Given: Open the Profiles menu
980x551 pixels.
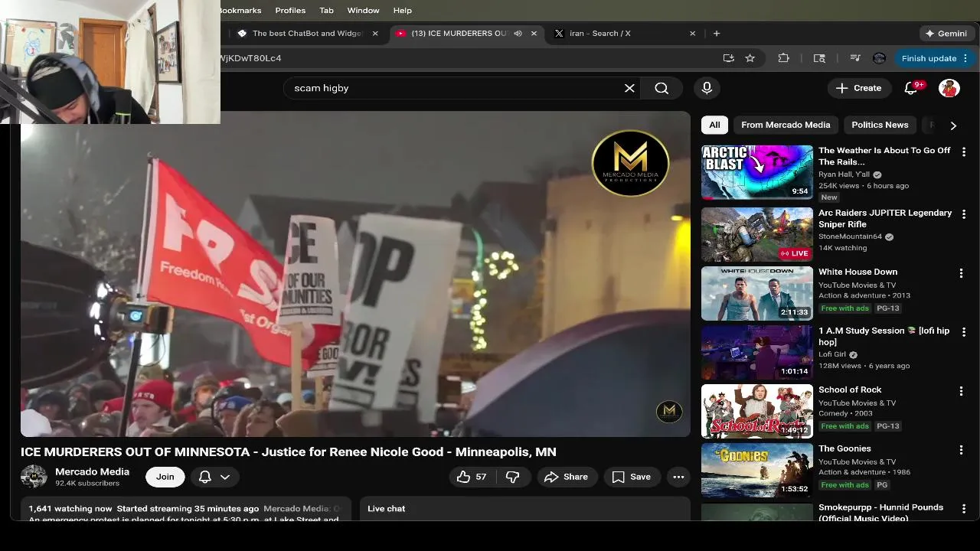Looking at the screenshot, I should 290,11.
